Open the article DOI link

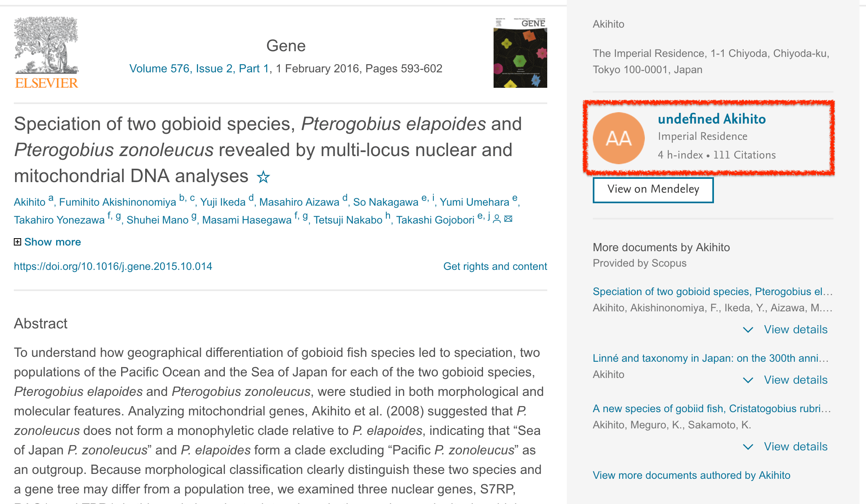click(x=113, y=266)
